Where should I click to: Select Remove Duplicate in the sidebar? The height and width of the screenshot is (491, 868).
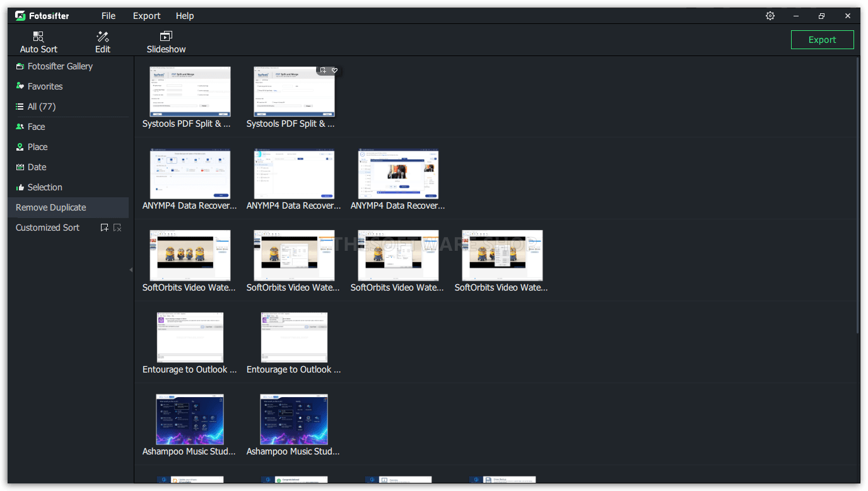(68, 207)
